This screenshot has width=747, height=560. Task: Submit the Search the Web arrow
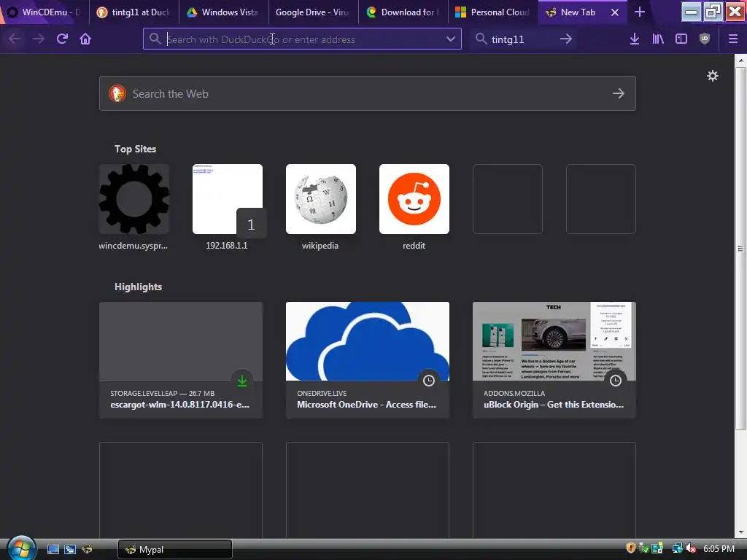click(x=619, y=93)
